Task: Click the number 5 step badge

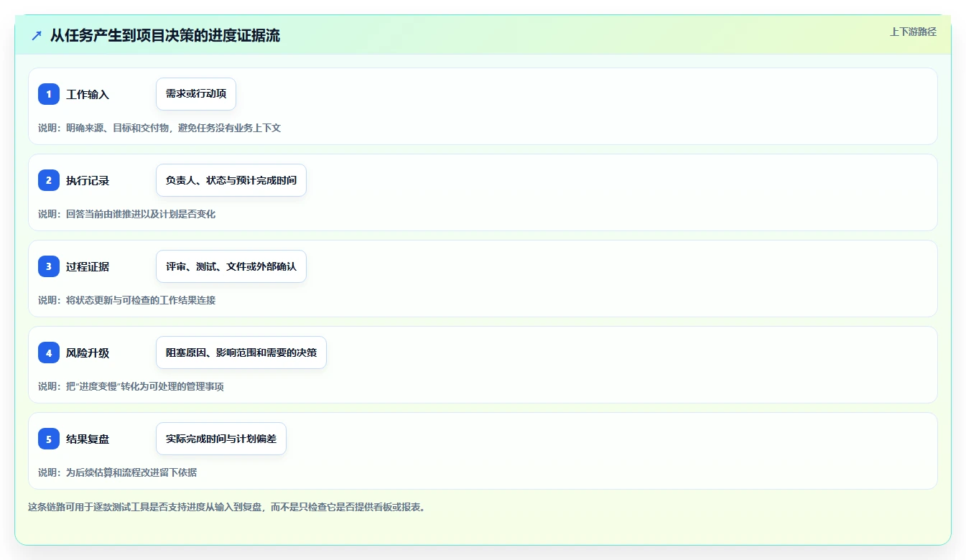Action: click(x=49, y=439)
